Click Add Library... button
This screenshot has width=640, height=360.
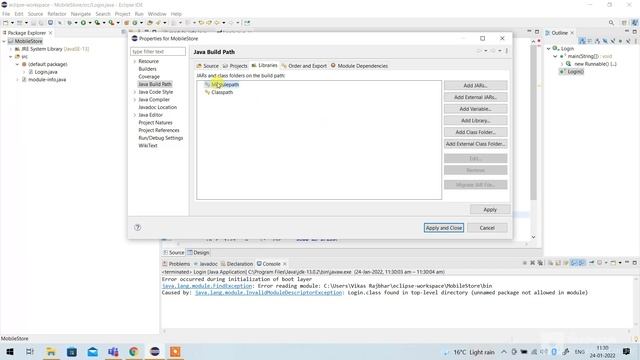pyautogui.click(x=476, y=120)
